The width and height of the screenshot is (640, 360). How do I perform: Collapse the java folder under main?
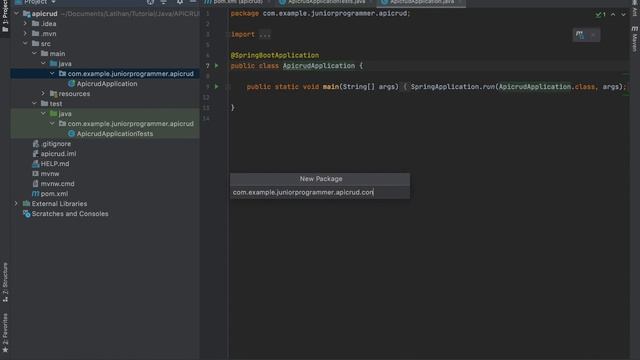click(x=43, y=63)
